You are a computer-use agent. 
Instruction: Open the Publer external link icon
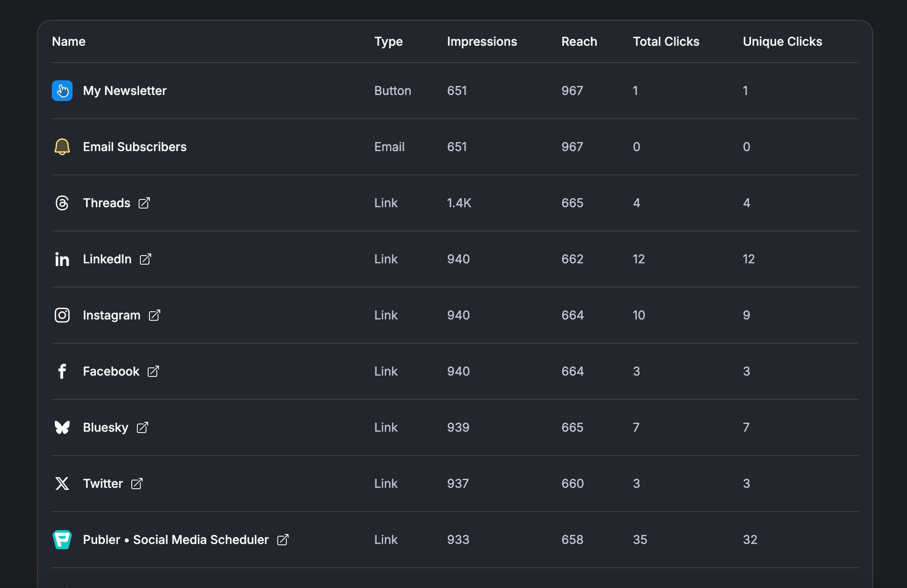tap(283, 540)
